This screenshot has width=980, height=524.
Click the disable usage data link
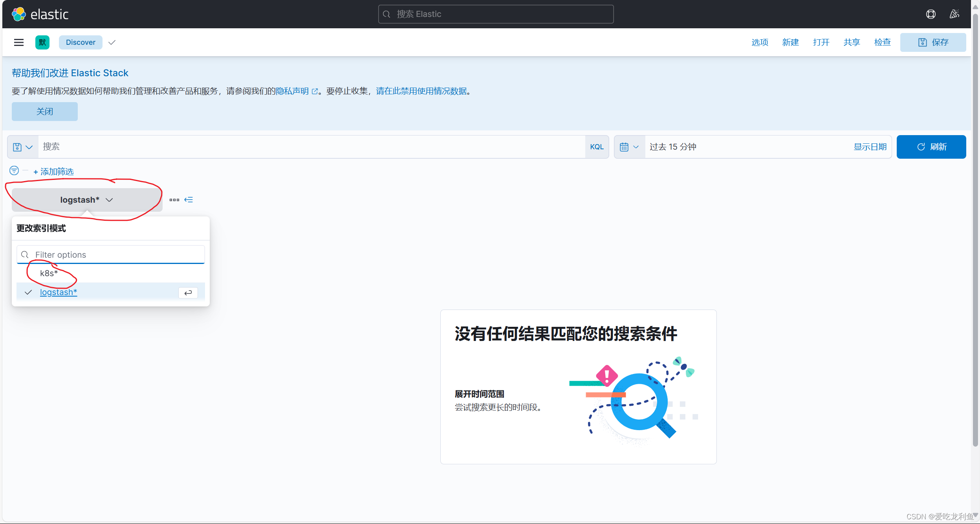click(421, 91)
